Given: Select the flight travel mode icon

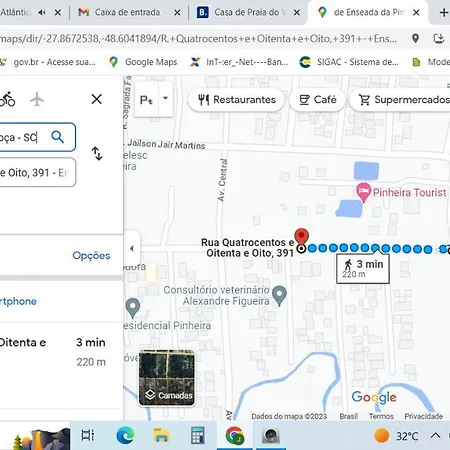Looking at the screenshot, I should (x=37, y=99).
